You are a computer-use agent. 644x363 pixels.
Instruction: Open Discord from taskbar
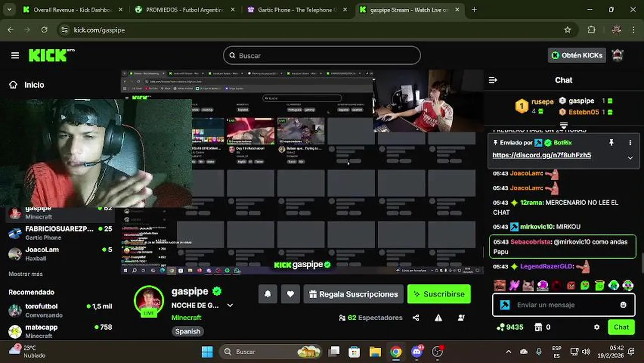[x=417, y=351]
